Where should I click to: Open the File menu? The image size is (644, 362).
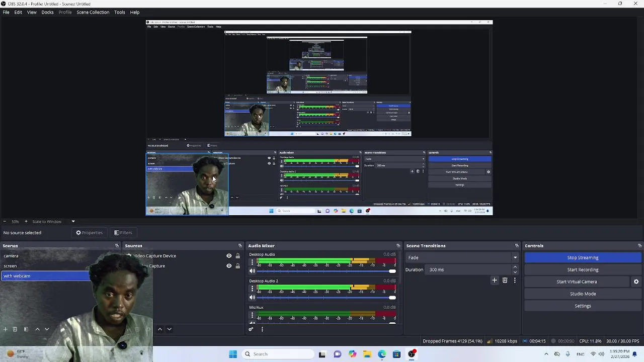coord(6,12)
